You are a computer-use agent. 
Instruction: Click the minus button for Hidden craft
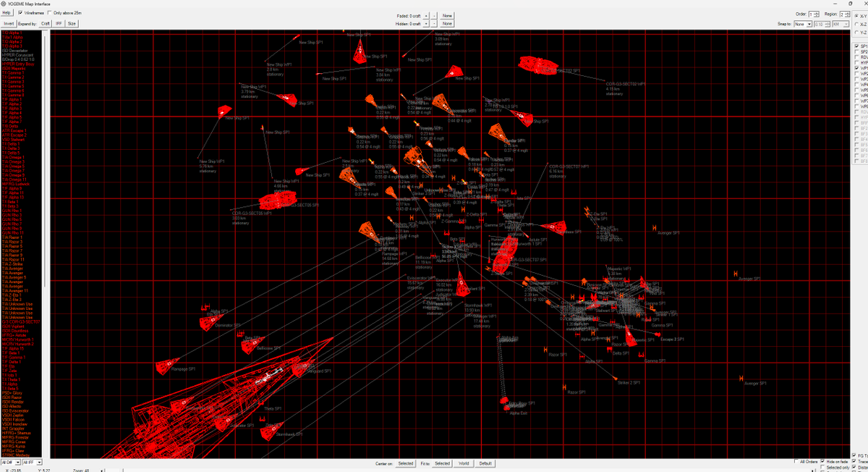[434, 23]
